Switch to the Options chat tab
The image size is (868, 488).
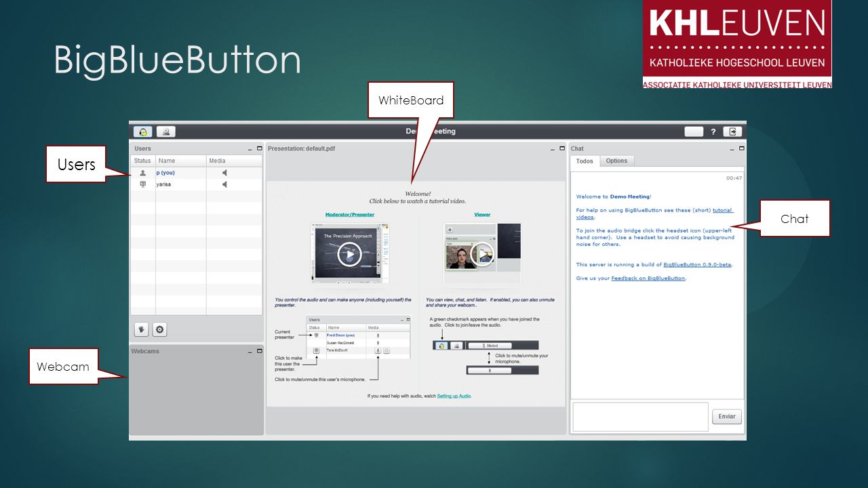pyautogui.click(x=616, y=161)
